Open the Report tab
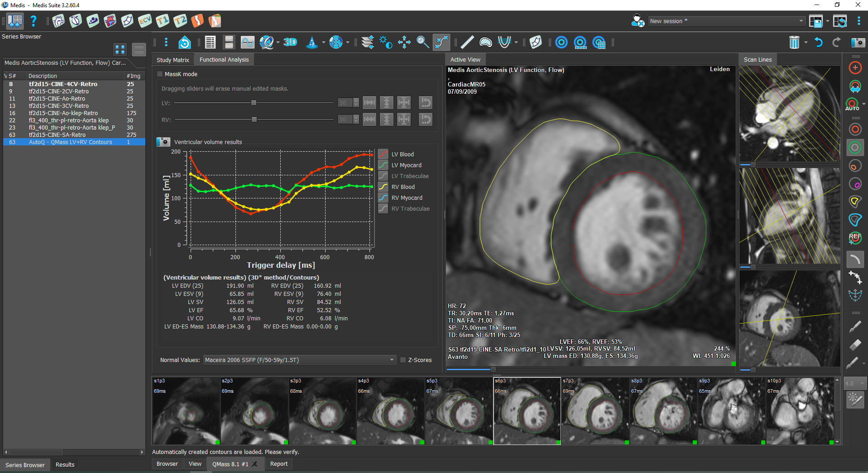 tap(278, 464)
